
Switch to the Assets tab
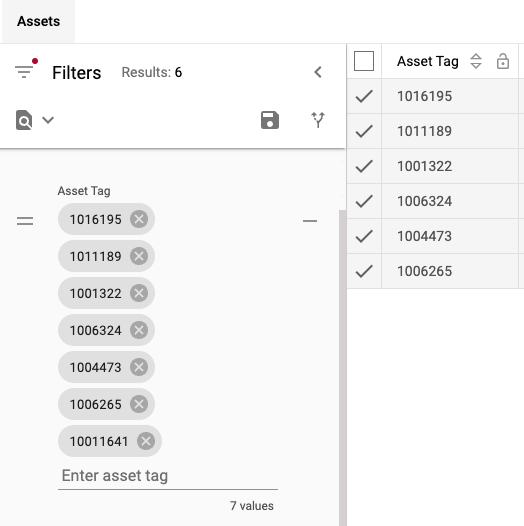pyautogui.click(x=39, y=21)
